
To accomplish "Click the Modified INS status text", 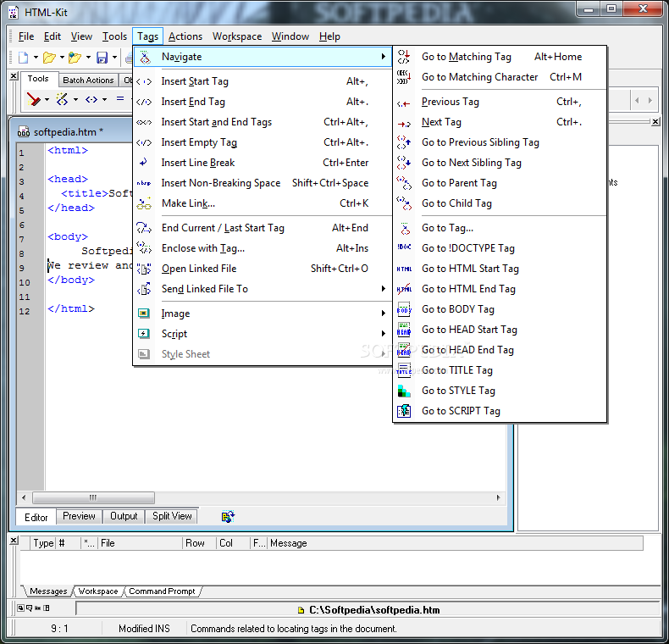I will pyautogui.click(x=144, y=629).
